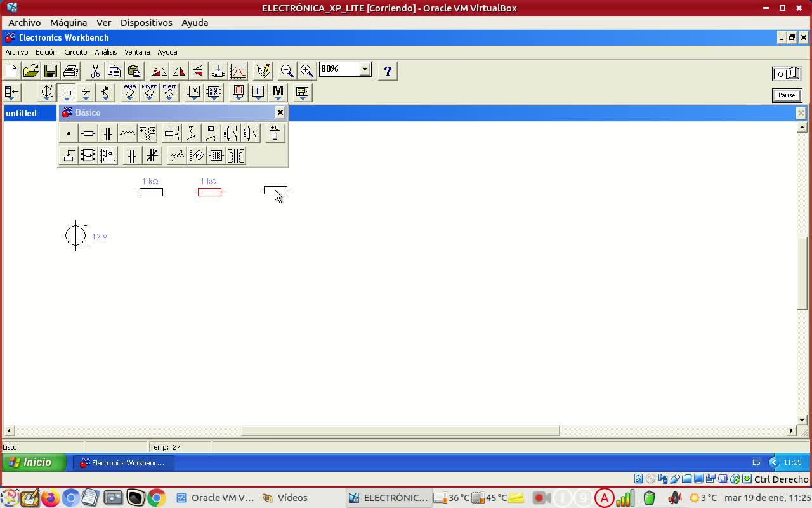
Task: Pick the polarized capacitor from Básico
Action: click(131, 156)
